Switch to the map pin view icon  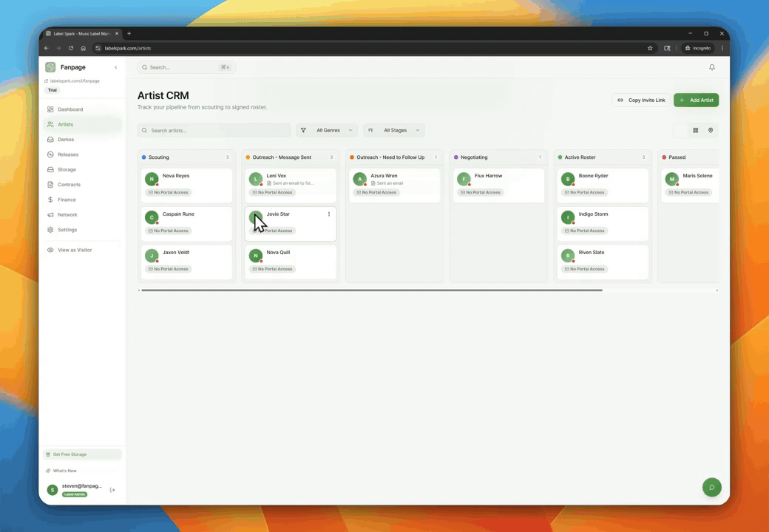point(711,130)
